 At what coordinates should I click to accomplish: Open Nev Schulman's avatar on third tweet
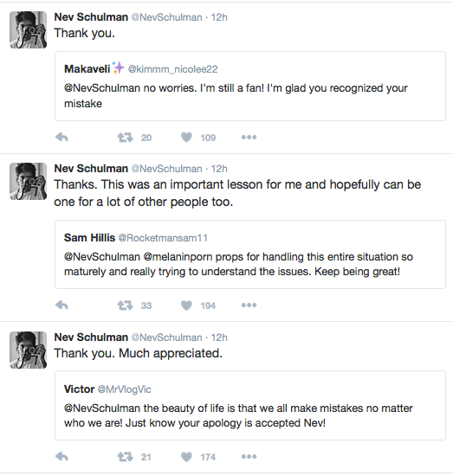pyautogui.click(x=29, y=350)
